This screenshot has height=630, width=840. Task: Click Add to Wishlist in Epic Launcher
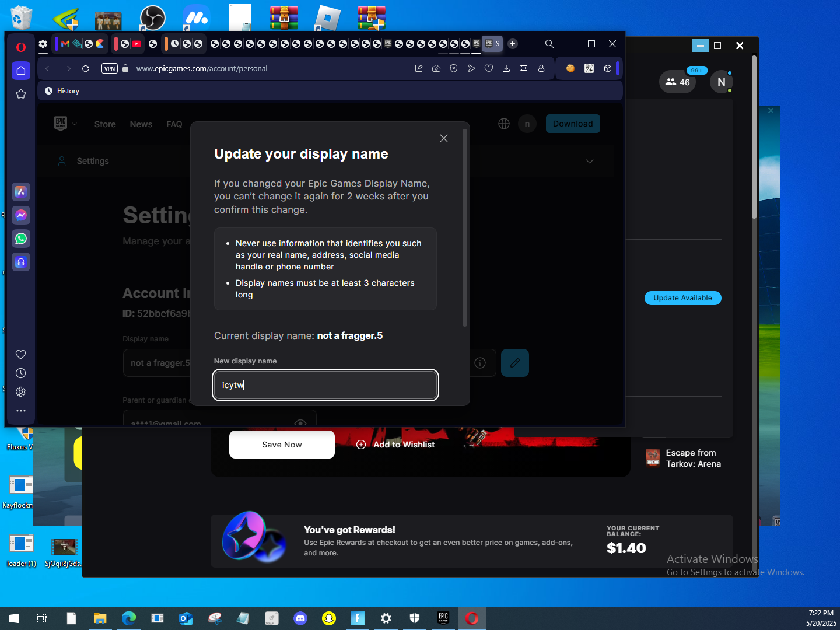395,444
